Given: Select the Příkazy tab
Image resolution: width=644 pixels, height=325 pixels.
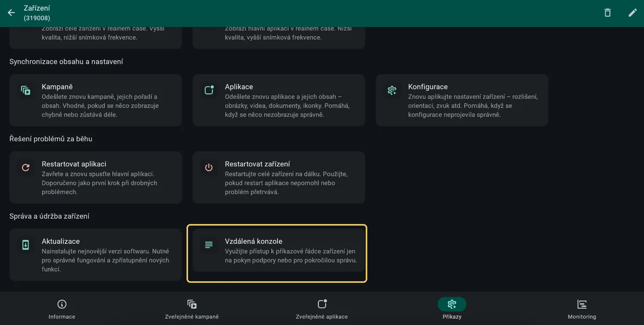Looking at the screenshot, I should 452,309.
